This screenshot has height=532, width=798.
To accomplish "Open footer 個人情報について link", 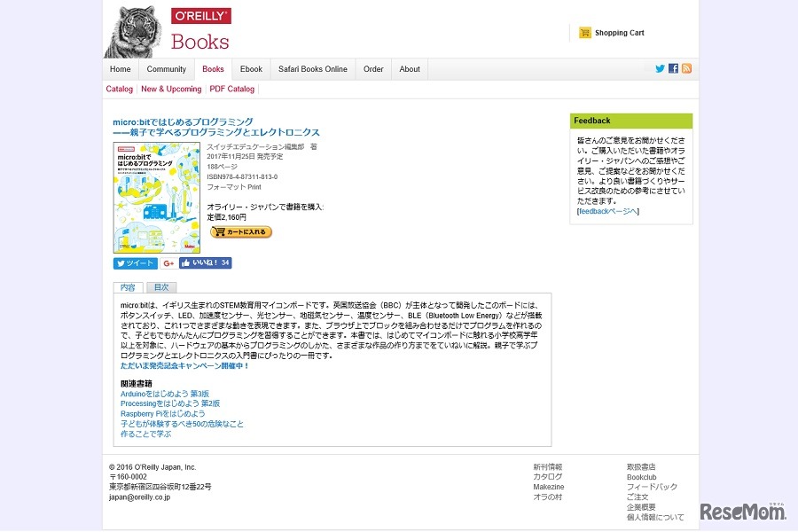I will pyautogui.click(x=655, y=518).
